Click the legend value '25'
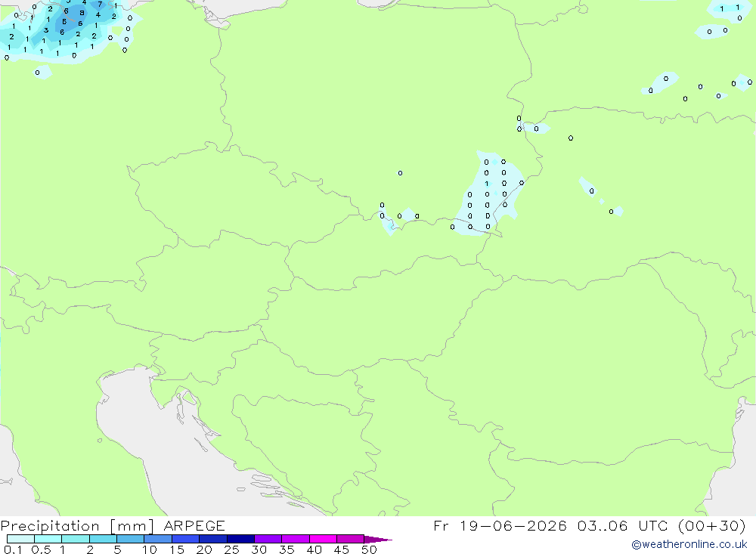756x554 pixels. 231,549
